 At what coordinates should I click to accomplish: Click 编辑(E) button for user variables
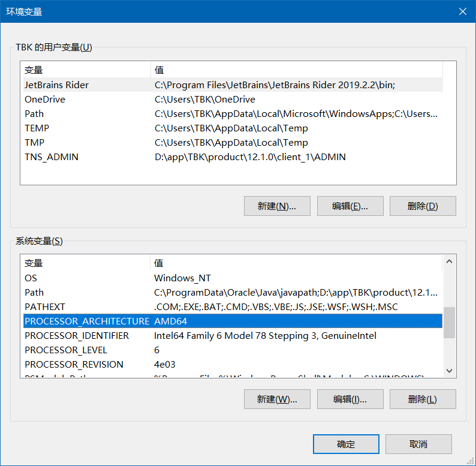pyautogui.click(x=350, y=206)
